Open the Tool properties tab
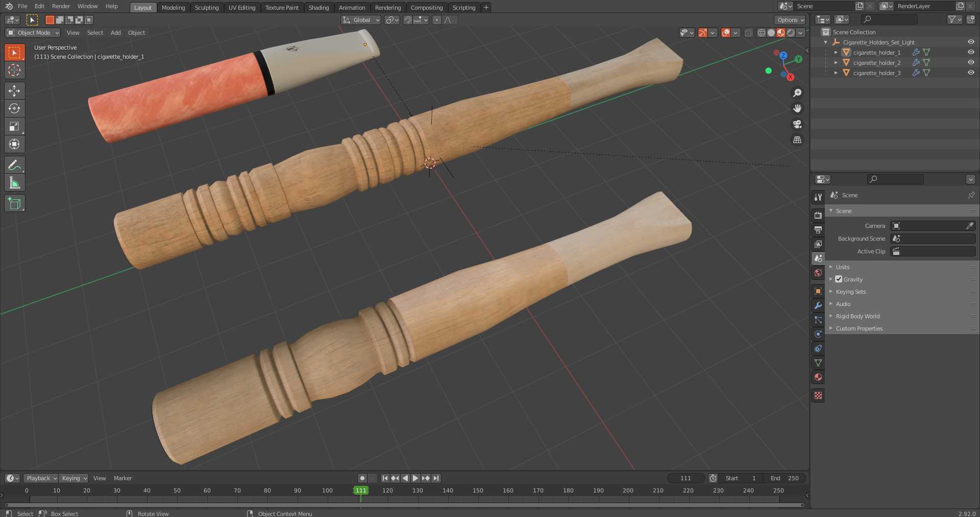 point(818,197)
